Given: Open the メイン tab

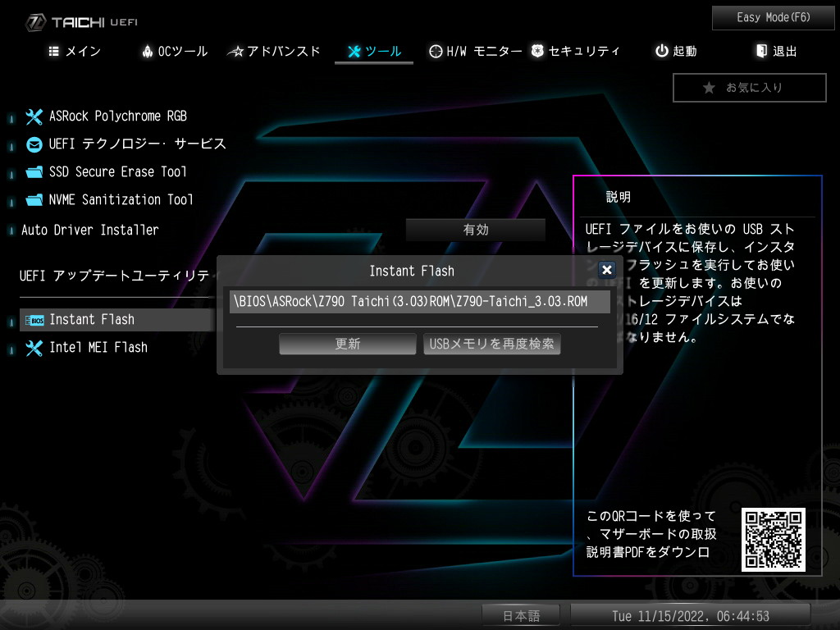Looking at the screenshot, I should coord(75,51).
